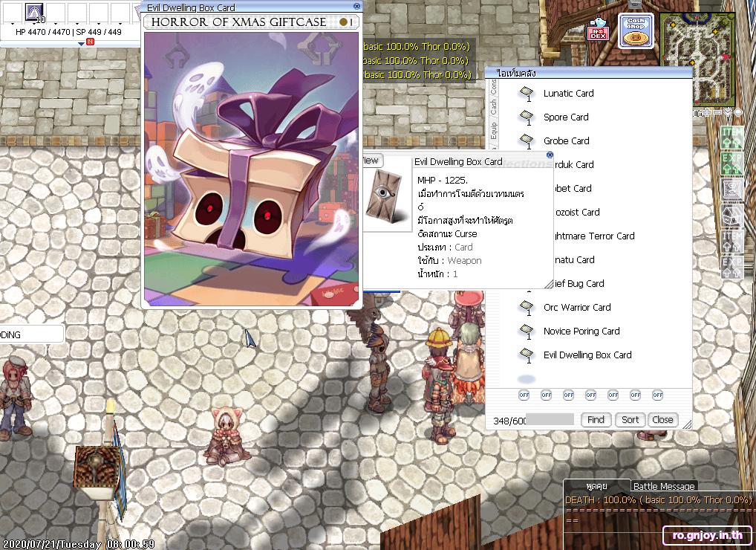Select the พูดคุย chat tab
The width and height of the screenshot is (756, 550).
tap(596, 486)
